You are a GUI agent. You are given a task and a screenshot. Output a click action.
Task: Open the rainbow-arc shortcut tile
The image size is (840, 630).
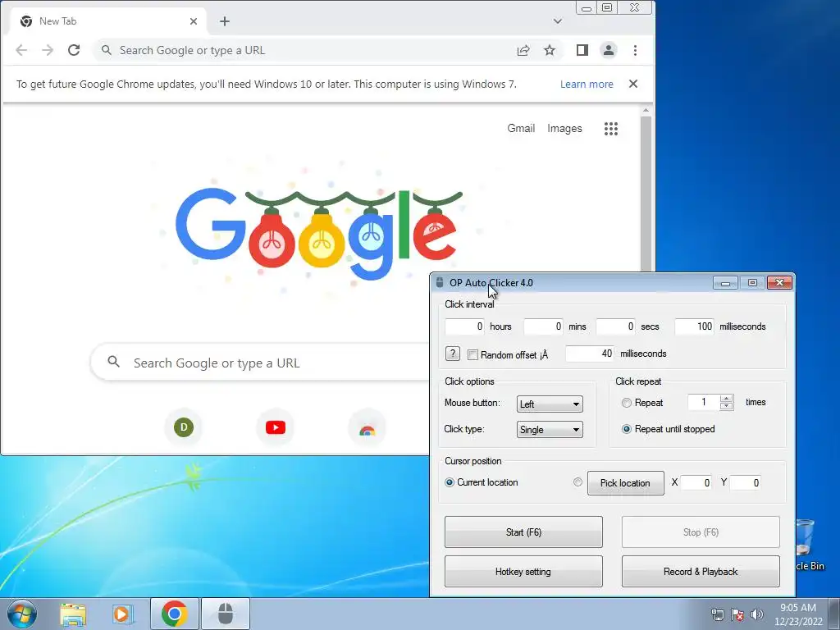367,427
